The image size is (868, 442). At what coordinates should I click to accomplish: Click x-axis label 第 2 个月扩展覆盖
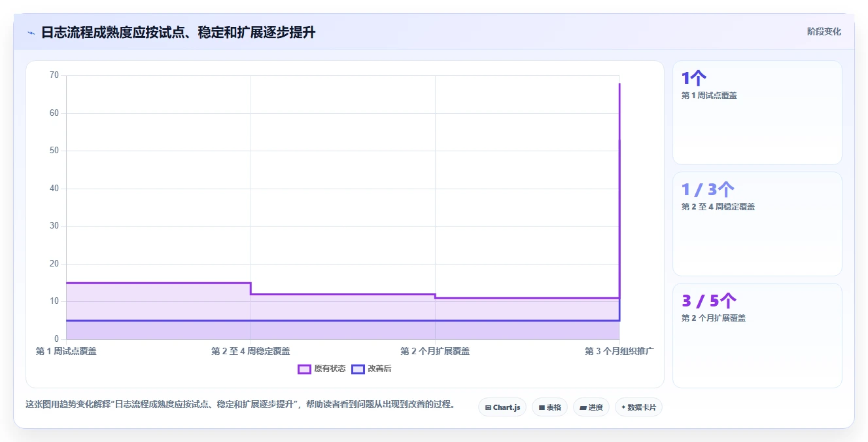[435, 351]
